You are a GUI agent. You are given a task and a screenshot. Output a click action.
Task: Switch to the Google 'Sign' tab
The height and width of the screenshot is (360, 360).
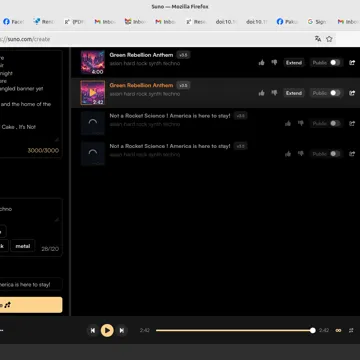point(318,22)
